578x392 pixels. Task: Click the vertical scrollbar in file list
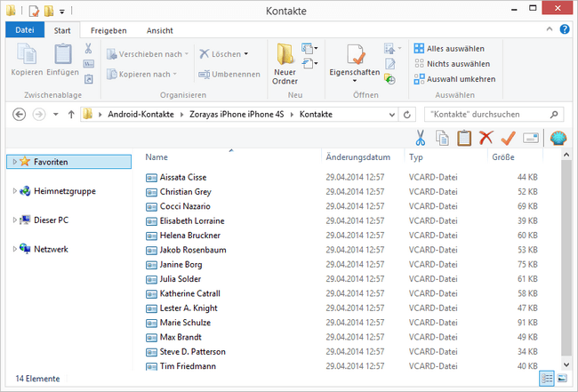click(566, 258)
